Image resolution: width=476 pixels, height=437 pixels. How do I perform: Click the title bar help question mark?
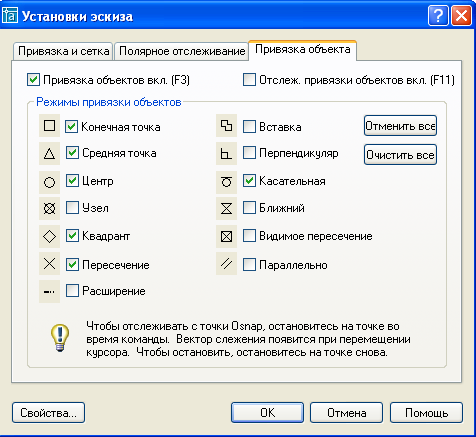pos(438,16)
